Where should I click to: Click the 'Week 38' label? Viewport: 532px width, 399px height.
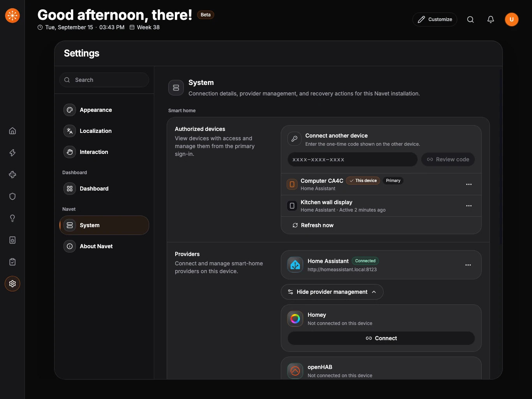tap(148, 27)
